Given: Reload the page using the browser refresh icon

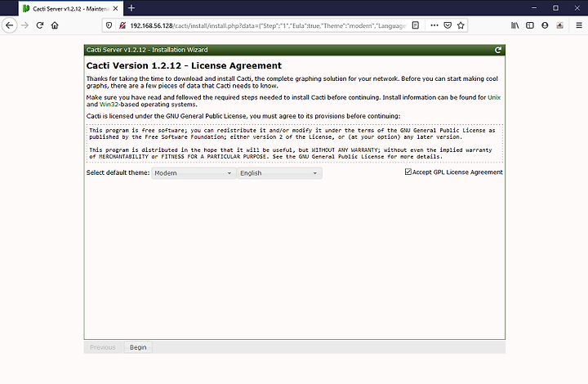Looking at the screenshot, I should point(40,25).
